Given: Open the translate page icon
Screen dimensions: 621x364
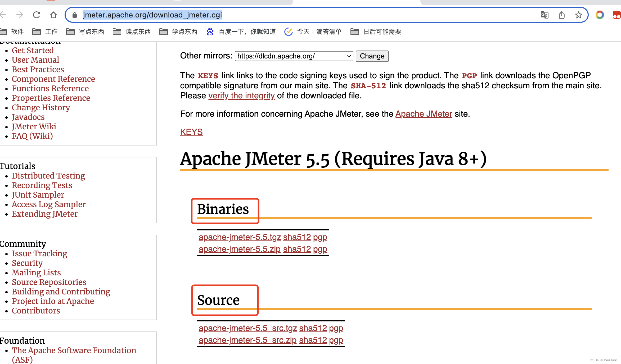Looking at the screenshot, I should [544, 15].
